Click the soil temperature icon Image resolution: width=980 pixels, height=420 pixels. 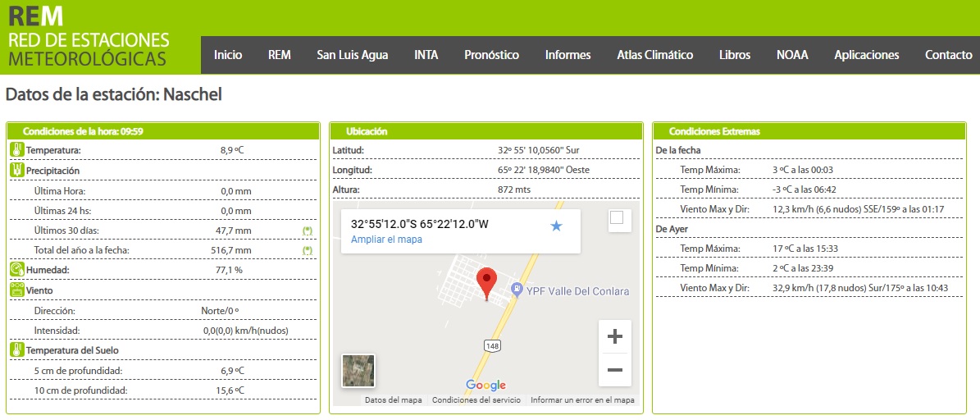[x=17, y=350]
